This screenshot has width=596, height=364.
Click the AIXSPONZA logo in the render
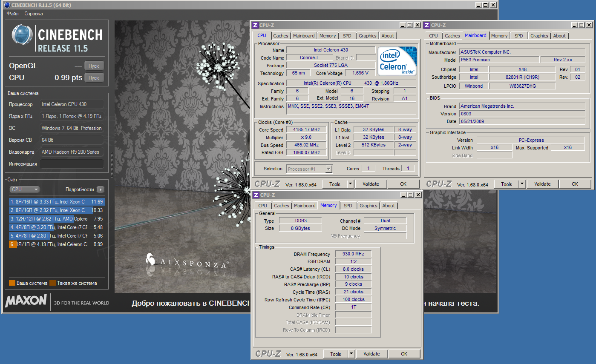(187, 262)
